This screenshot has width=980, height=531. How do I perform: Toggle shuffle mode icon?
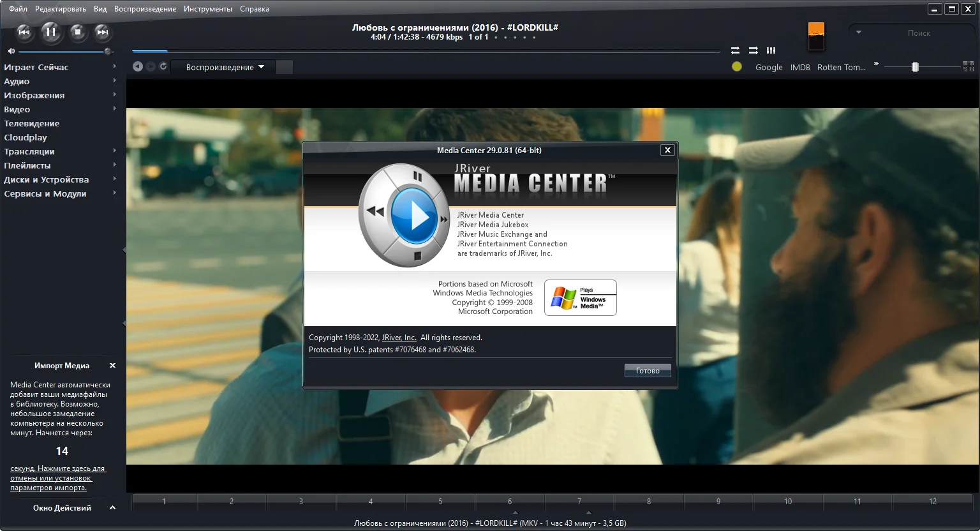coord(754,50)
